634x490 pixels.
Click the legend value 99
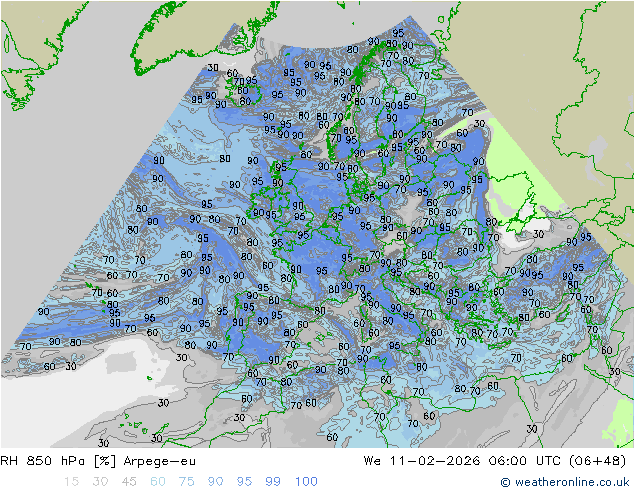[x=273, y=482]
